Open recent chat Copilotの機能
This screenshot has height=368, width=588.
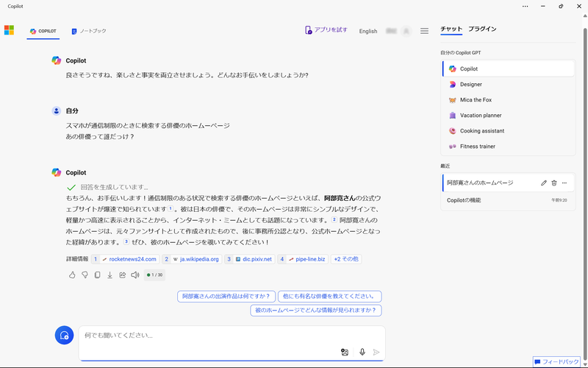508,200
